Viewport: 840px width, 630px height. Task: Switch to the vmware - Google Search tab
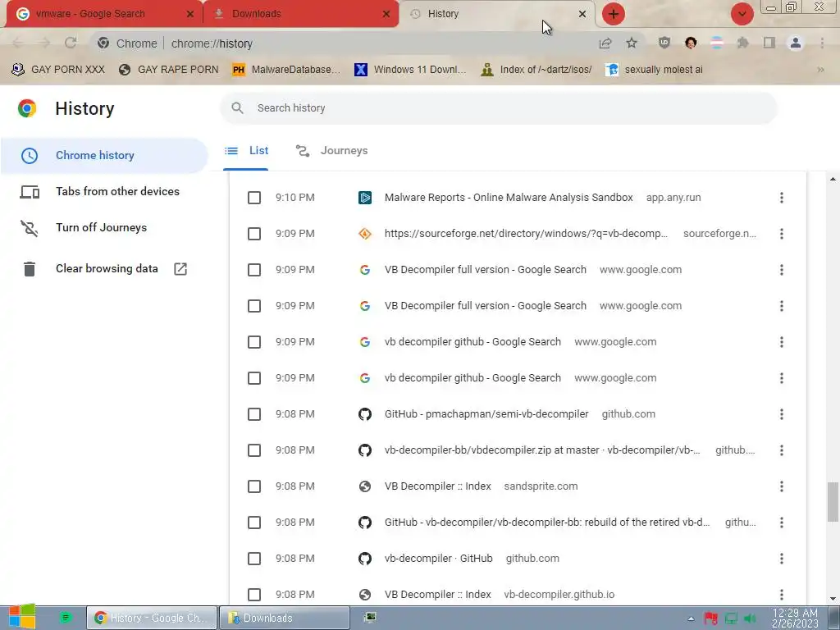click(x=104, y=14)
